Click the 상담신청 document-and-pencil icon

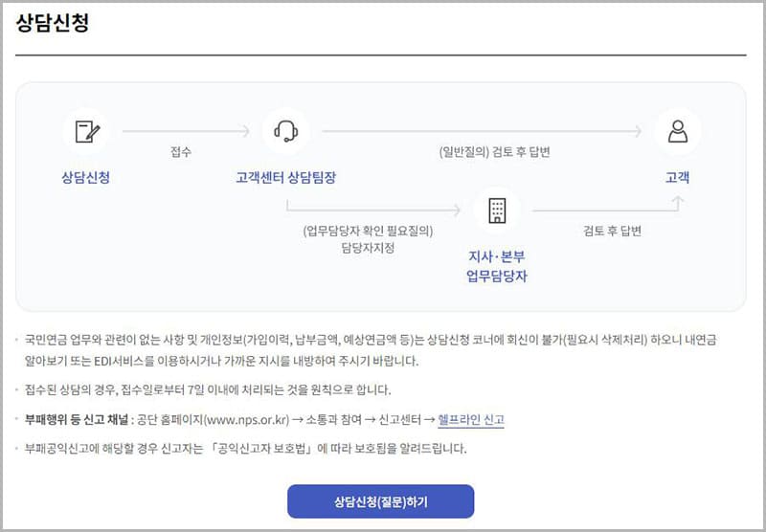(85, 131)
